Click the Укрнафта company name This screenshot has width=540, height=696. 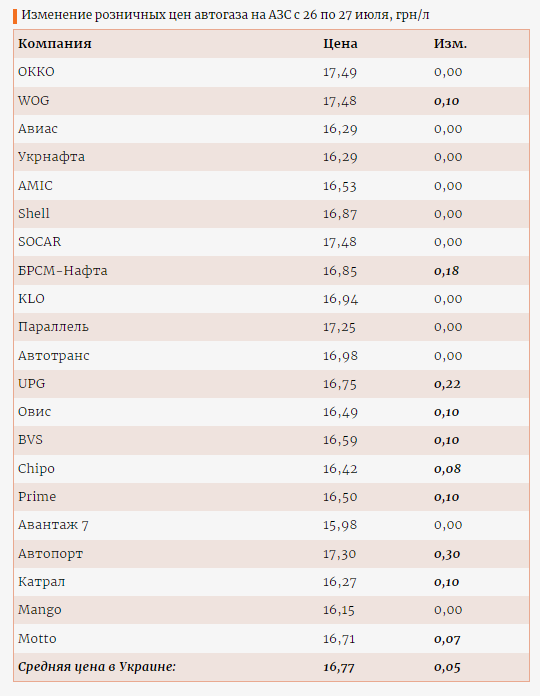point(51,157)
